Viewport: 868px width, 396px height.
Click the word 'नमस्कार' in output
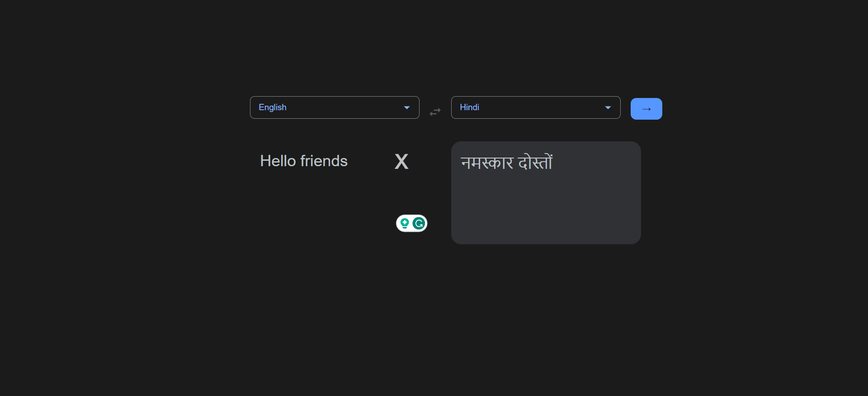click(x=487, y=162)
